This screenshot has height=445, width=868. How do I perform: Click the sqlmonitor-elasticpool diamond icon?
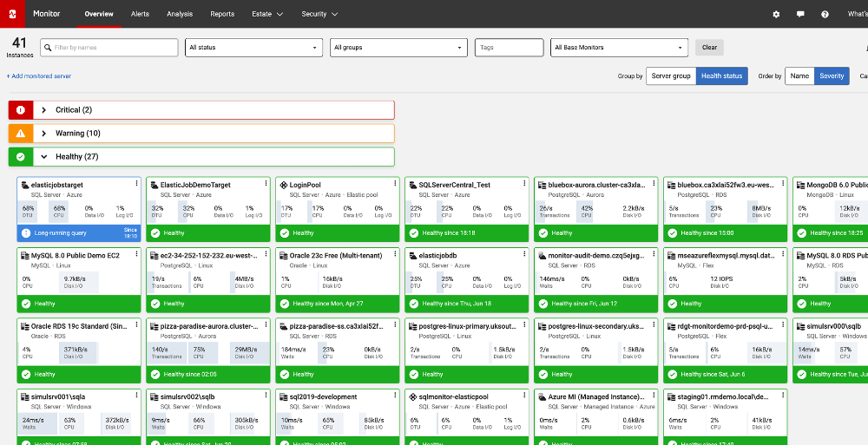pos(412,396)
